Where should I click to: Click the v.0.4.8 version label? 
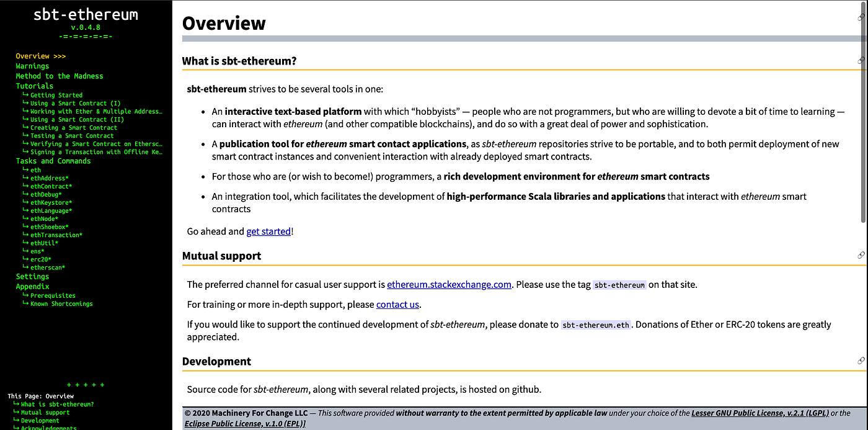click(x=86, y=27)
